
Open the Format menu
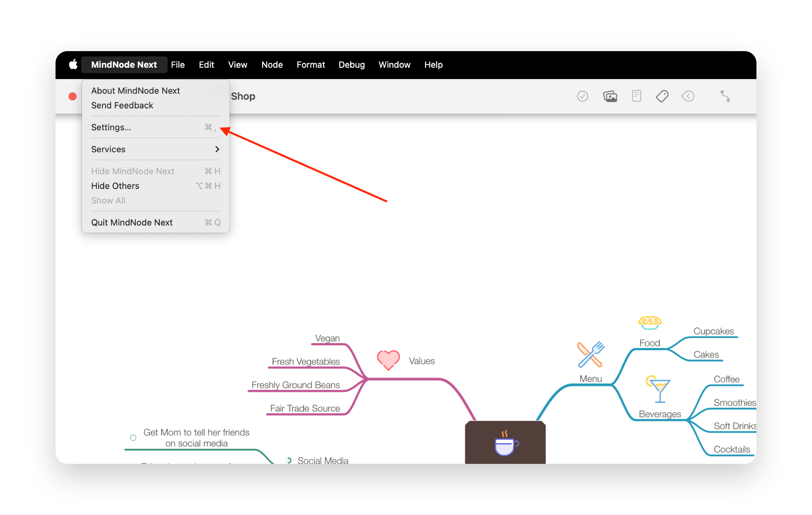coord(311,64)
